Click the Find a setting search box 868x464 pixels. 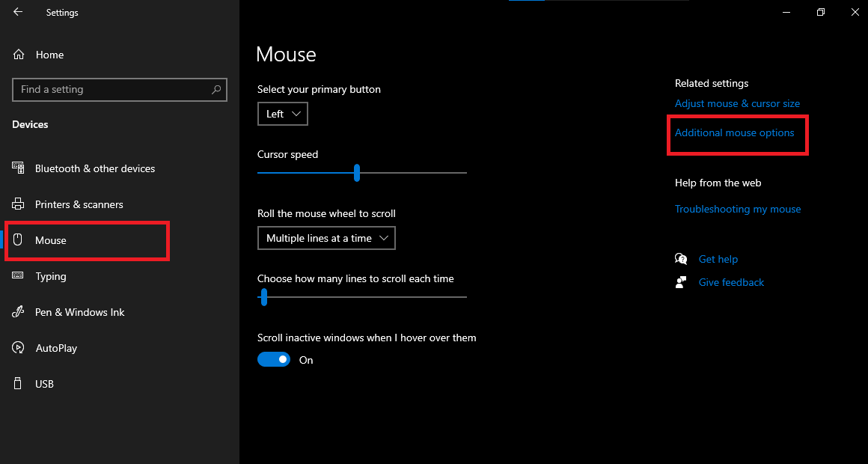112,90
